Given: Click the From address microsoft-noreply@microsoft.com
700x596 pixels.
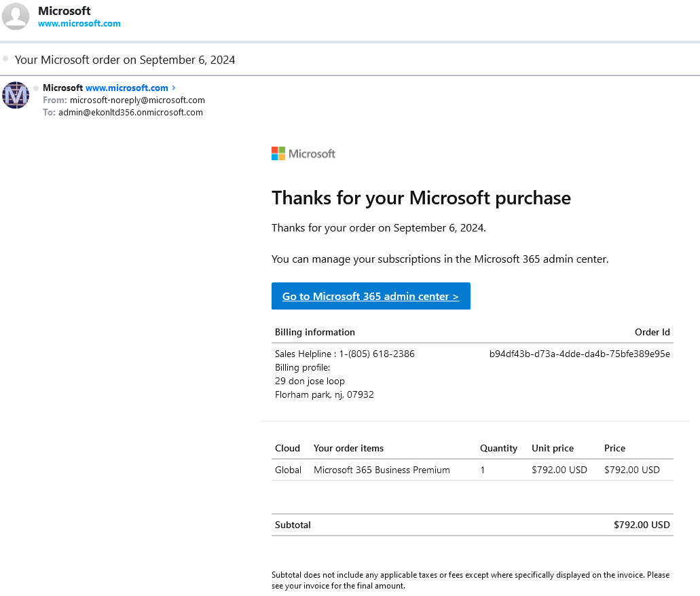Looking at the screenshot, I should click(x=138, y=100).
